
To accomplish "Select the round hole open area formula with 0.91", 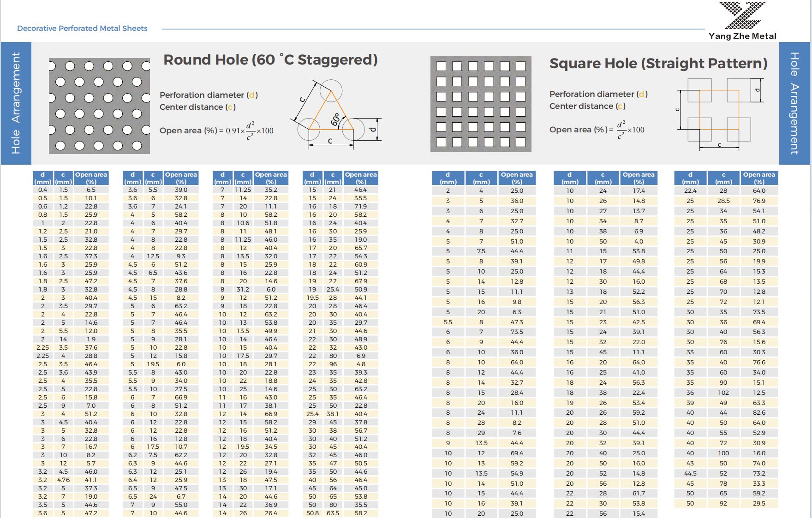I will point(216,131).
